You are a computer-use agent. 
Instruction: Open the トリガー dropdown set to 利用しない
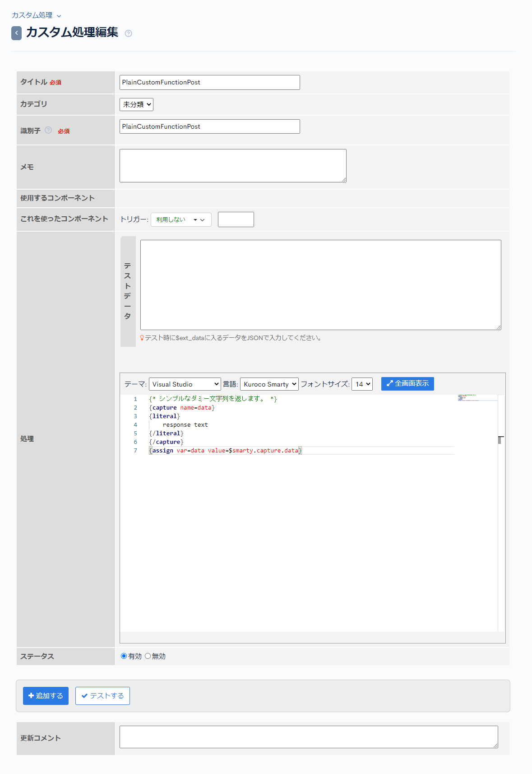(181, 219)
